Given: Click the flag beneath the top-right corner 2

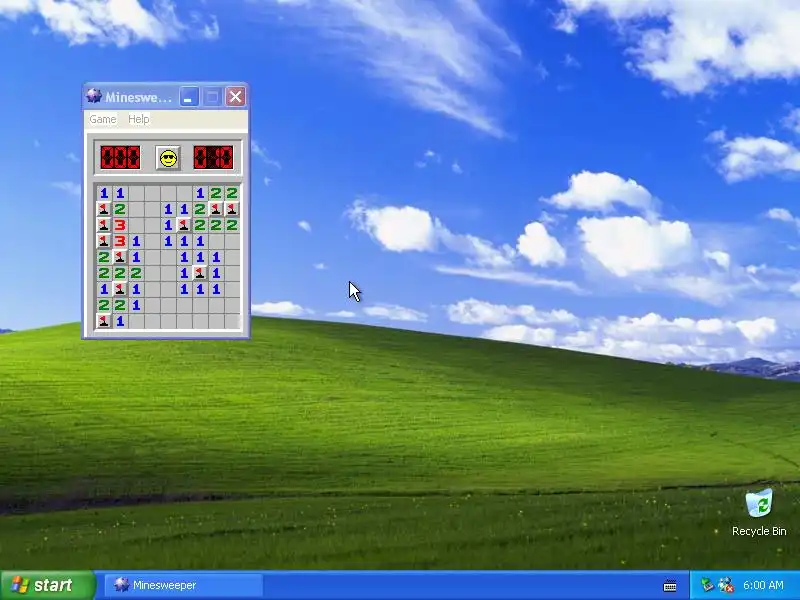Looking at the screenshot, I should (232, 209).
